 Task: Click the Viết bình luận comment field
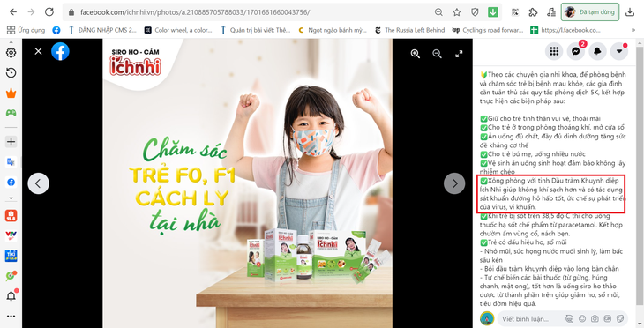[563, 318]
